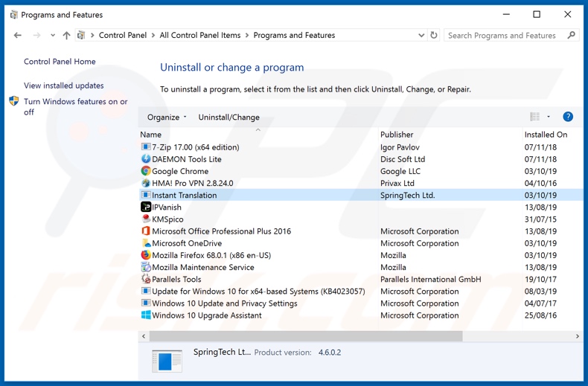Click the IPVanish program icon
Image resolution: width=588 pixels, height=386 pixels.
pos(145,207)
